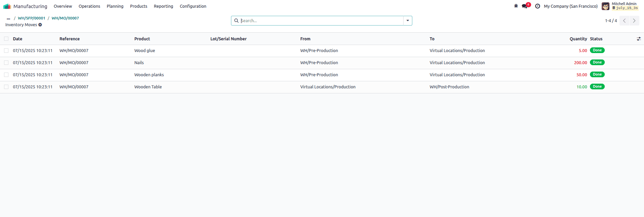The height and width of the screenshot is (217, 644).
Task: Open Inventory Moves gear settings icon
Action: click(x=40, y=25)
